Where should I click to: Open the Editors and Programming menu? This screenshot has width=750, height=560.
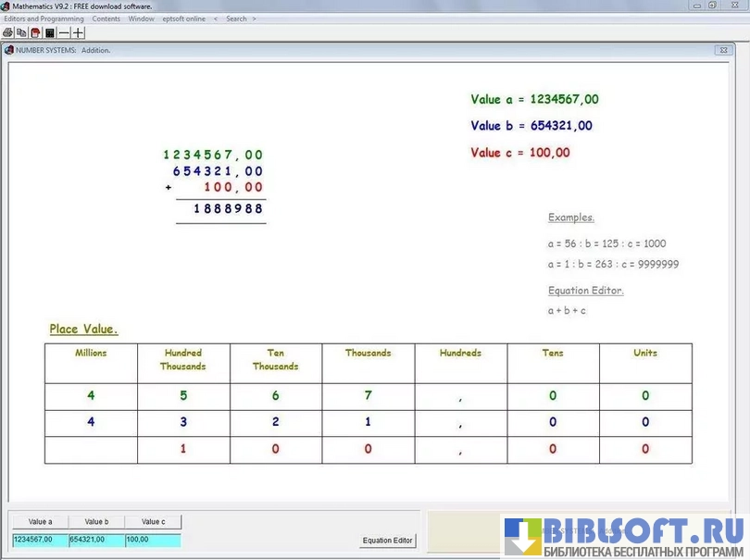point(43,19)
